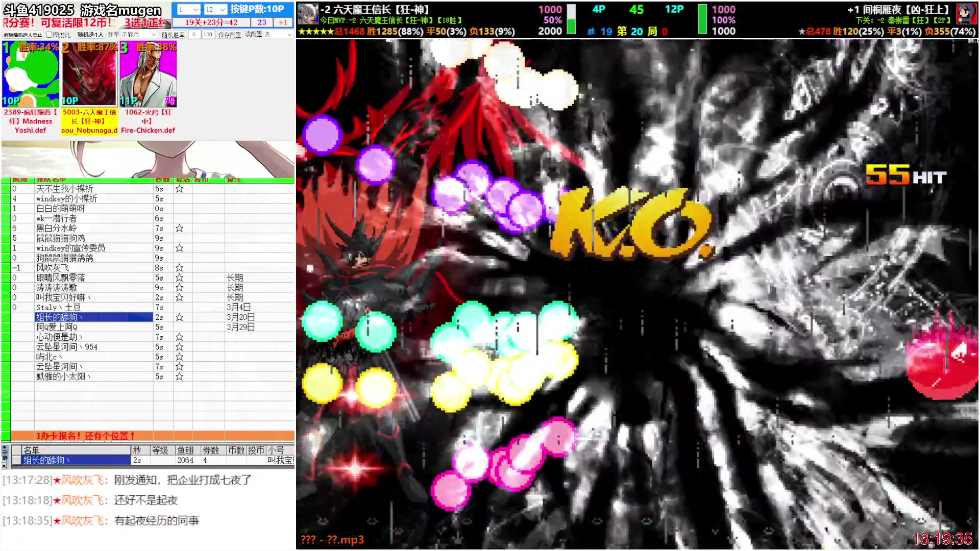Click the random win rate maximum field 100
Image resolution: width=980 pixels, height=551 pixels.
tap(208, 35)
